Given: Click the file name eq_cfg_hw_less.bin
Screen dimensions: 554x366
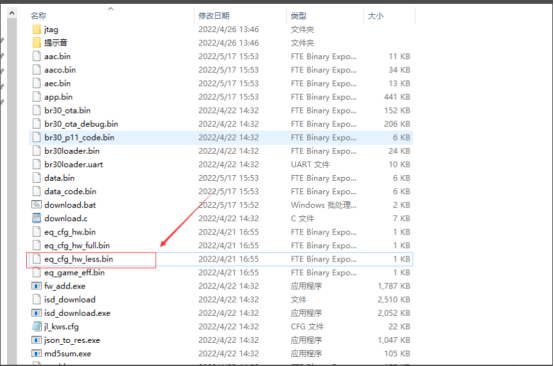Looking at the screenshot, I should (78, 259).
